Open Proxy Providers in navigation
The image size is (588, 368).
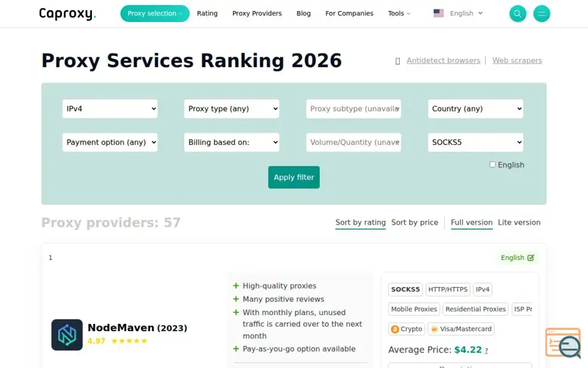(x=257, y=13)
